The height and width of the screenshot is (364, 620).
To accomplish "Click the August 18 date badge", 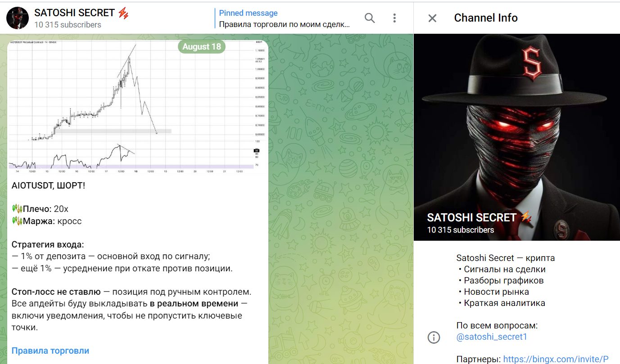I will click(x=202, y=47).
